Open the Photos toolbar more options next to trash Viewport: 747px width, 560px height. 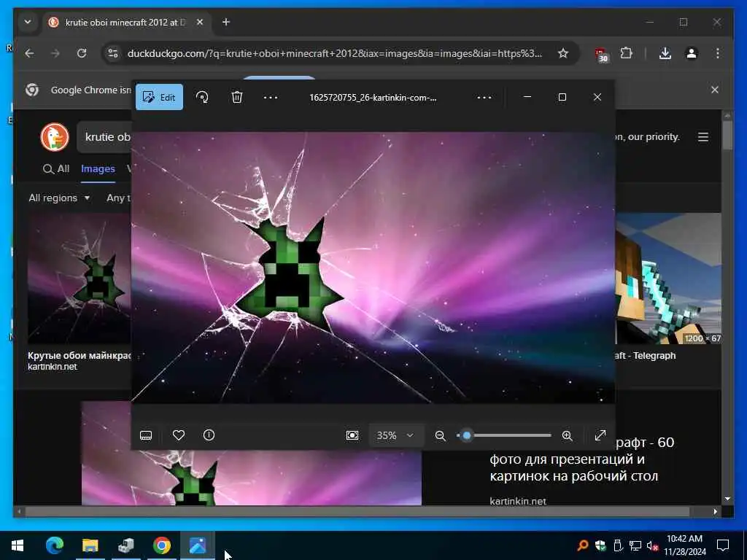(271, 98)
